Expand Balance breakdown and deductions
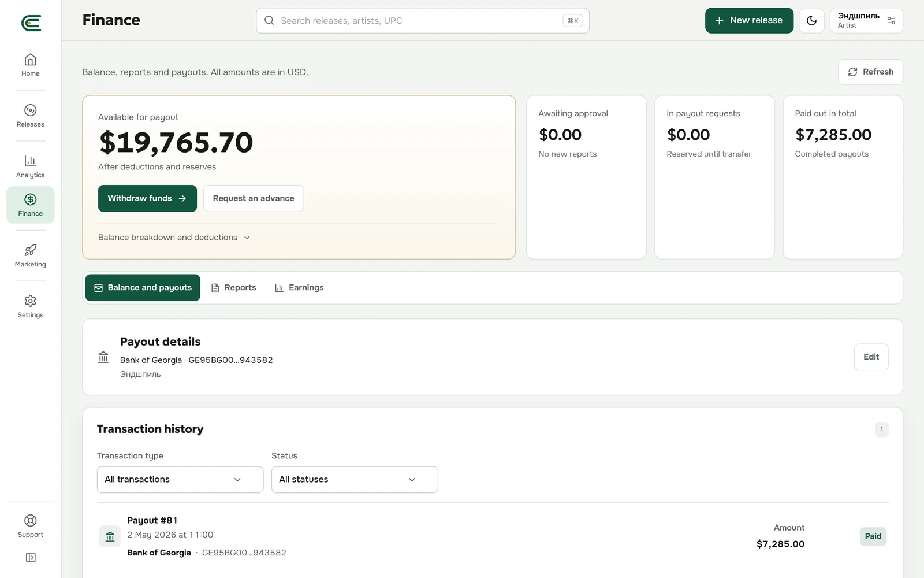This screenshot has width=924, height=578. (x=174, y=238)
